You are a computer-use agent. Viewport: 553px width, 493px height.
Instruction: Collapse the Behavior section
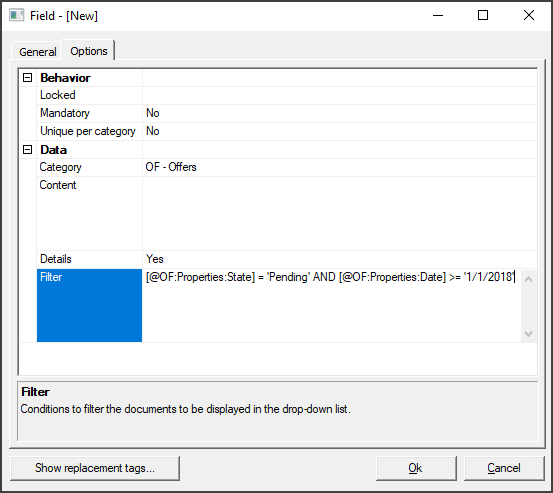coord(28,78)
